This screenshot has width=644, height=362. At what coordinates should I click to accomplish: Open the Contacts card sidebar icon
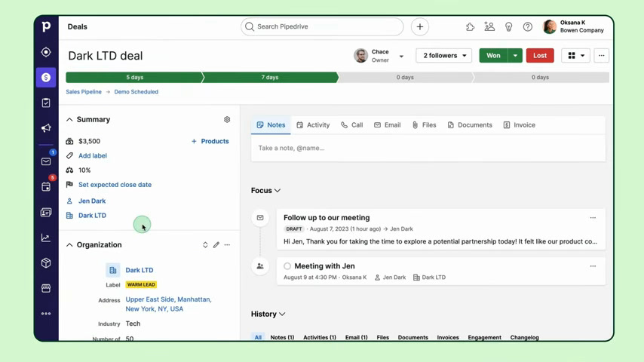tap(46, 213)
